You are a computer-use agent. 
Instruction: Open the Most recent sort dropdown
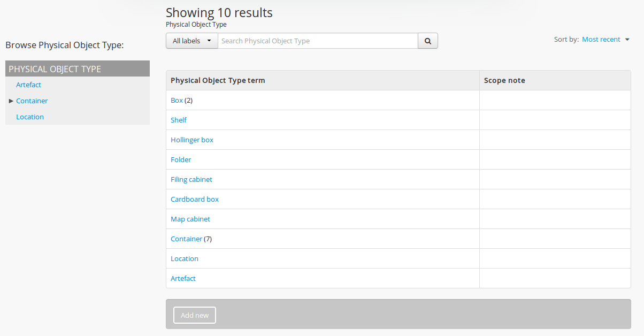click(x=605, y=39)
